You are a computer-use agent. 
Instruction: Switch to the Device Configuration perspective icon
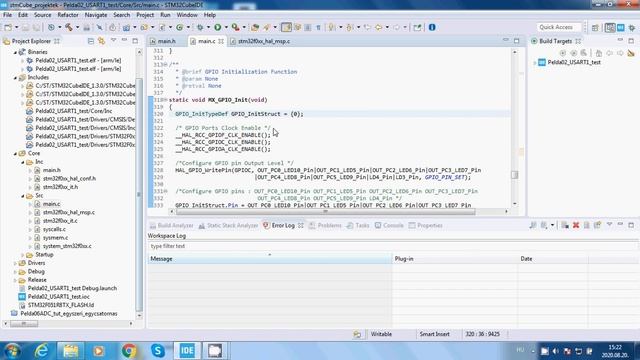(621, 27)
